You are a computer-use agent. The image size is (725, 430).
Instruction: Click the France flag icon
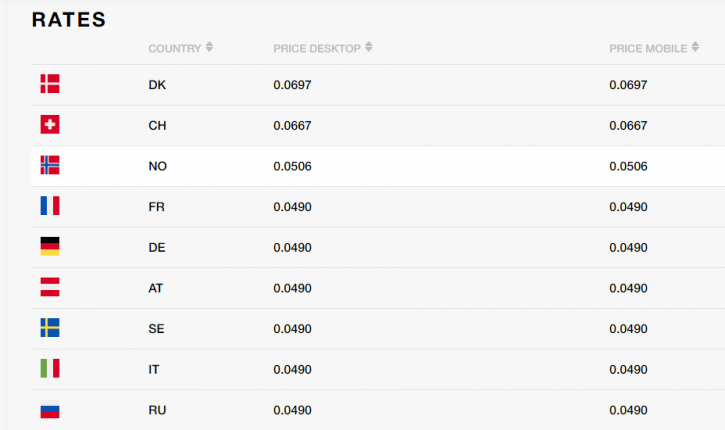click(50, 206)
